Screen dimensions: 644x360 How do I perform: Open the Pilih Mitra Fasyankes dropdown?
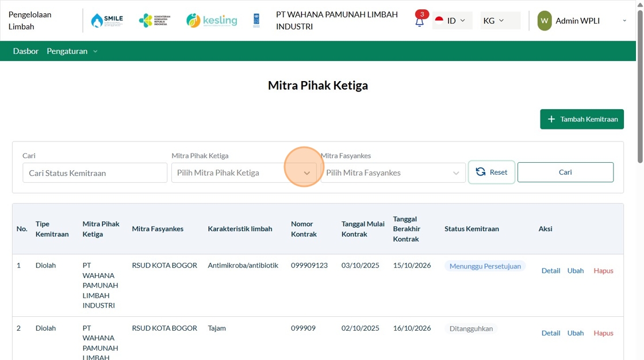point(393,173)
